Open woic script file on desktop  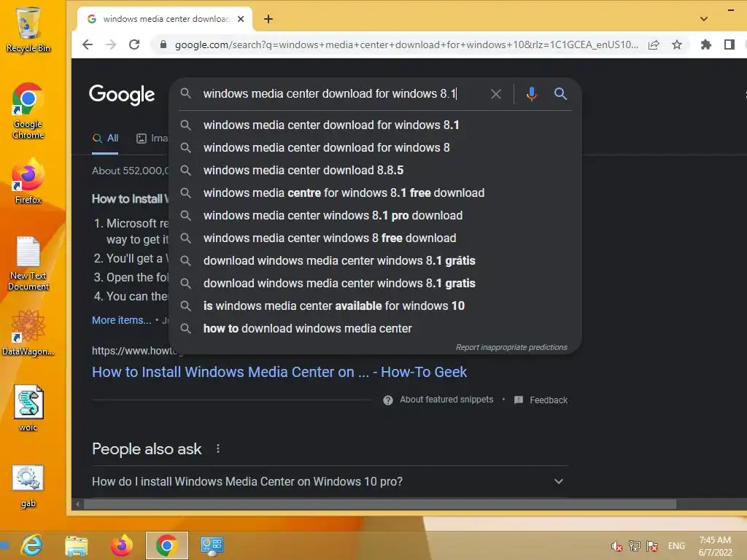pyautogui.click(x=28, y=408)
